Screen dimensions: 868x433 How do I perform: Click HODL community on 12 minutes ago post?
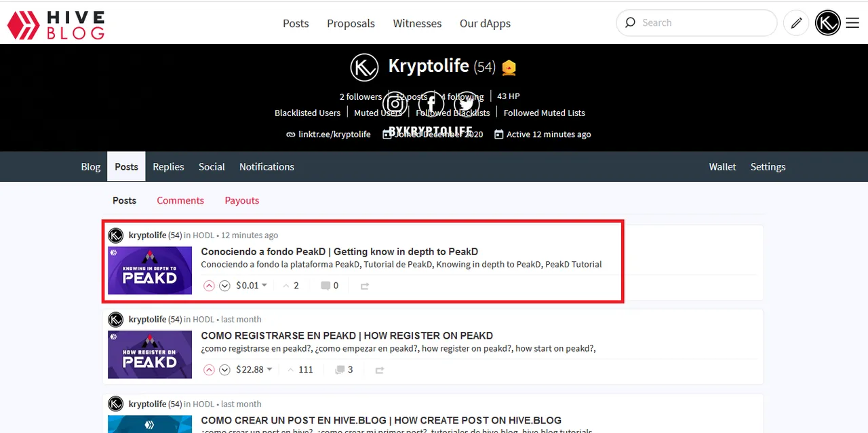[x=203, y=236]
